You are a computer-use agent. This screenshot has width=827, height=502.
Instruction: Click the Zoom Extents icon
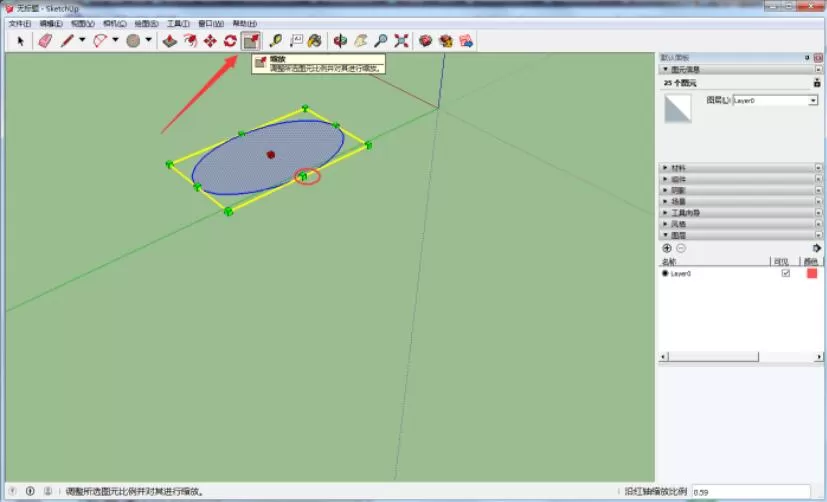pyautogui.click(x=401, y=41)
